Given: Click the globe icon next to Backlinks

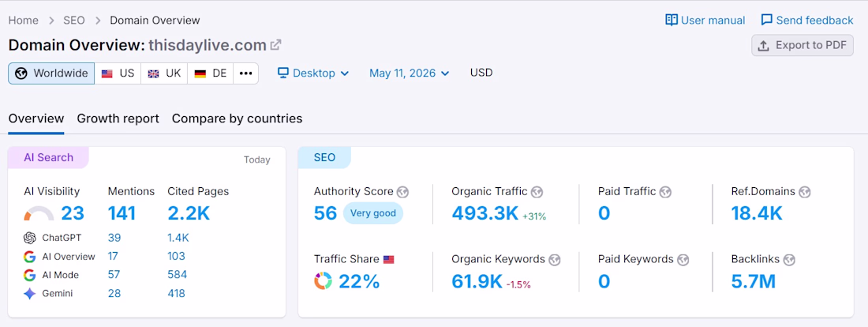Looking at the screenshot, I should coord(789,259).
